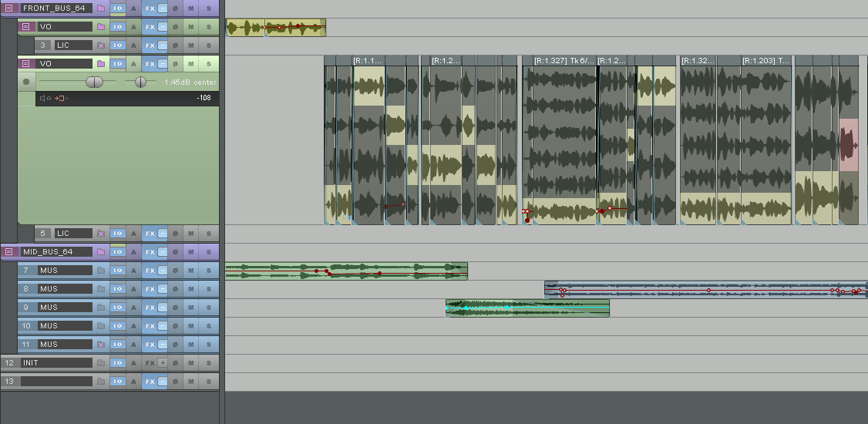Select track number 10
This screenshot has width=868, height=424.
26,326
